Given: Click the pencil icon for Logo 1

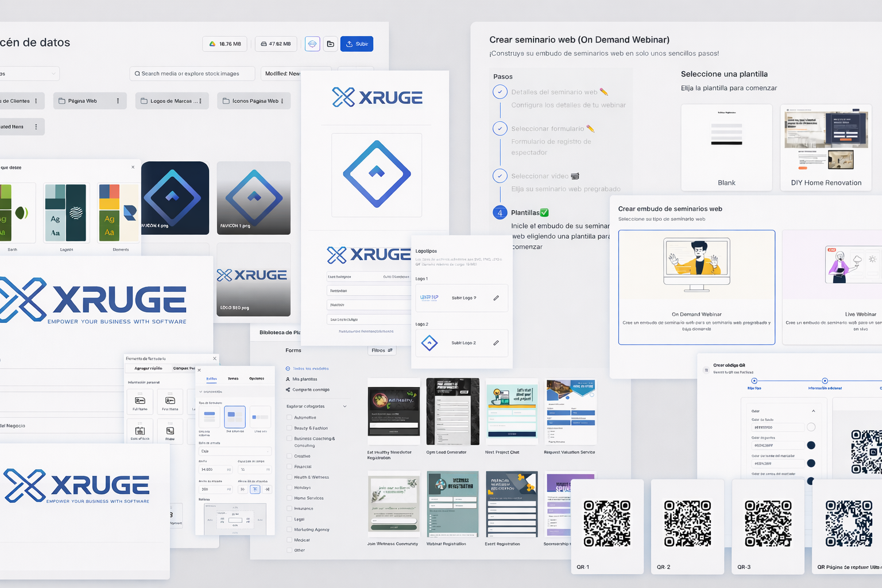Looking at the screenshot, I should pos(496,298).
